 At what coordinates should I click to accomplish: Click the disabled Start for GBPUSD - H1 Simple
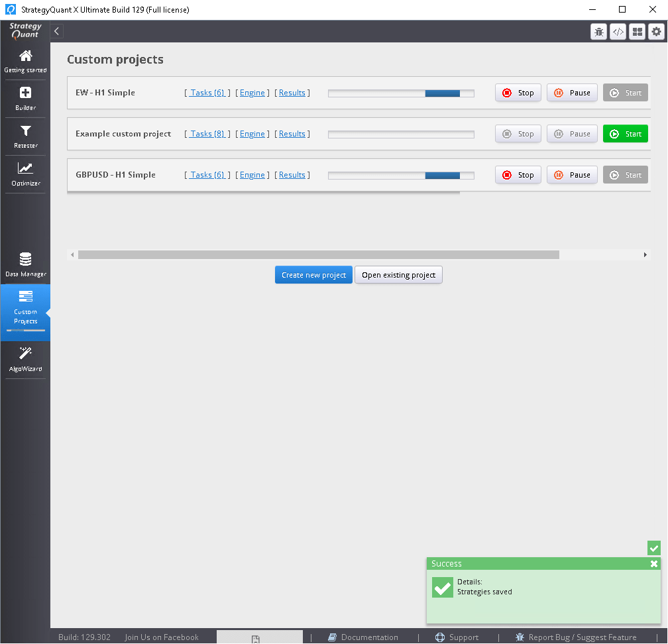point(625,175)
